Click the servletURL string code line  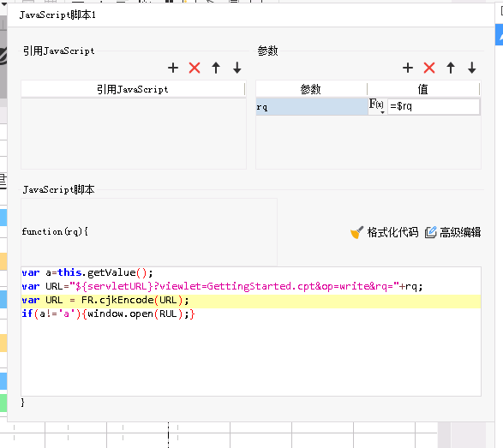[x=222, y=286]
